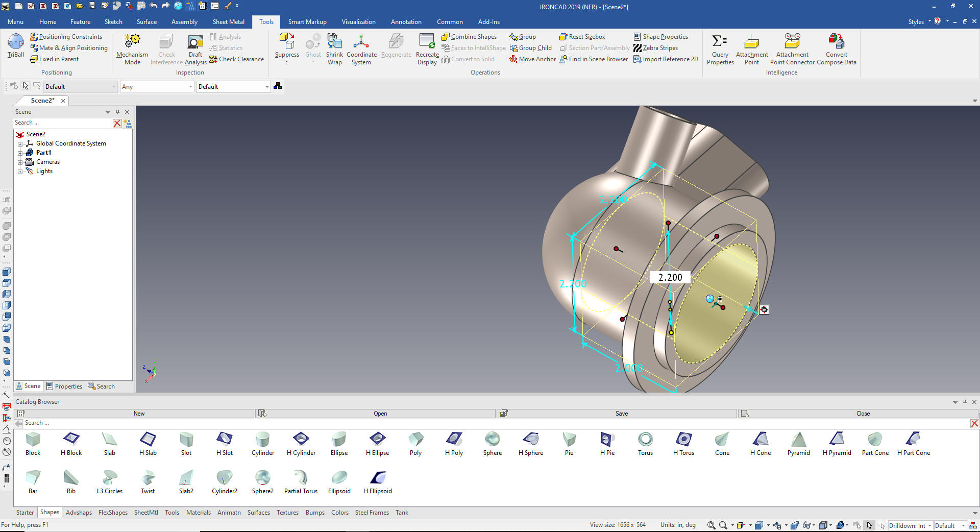Switch to Advshaps catalog tab
The width and height of the screenshot is (980, 532).
pos(79,513)
